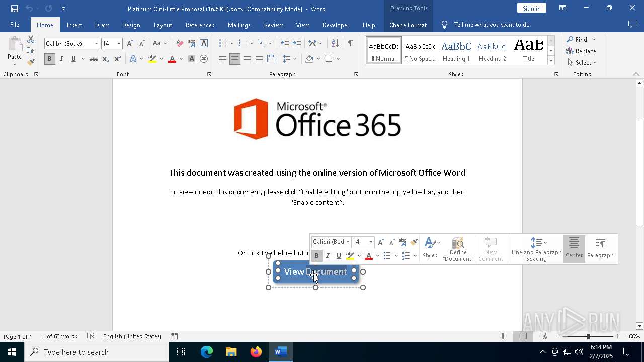Switch to Read Mode view in status bar
The height and width of the screenshot is (362, 644).
coord(503,336)
